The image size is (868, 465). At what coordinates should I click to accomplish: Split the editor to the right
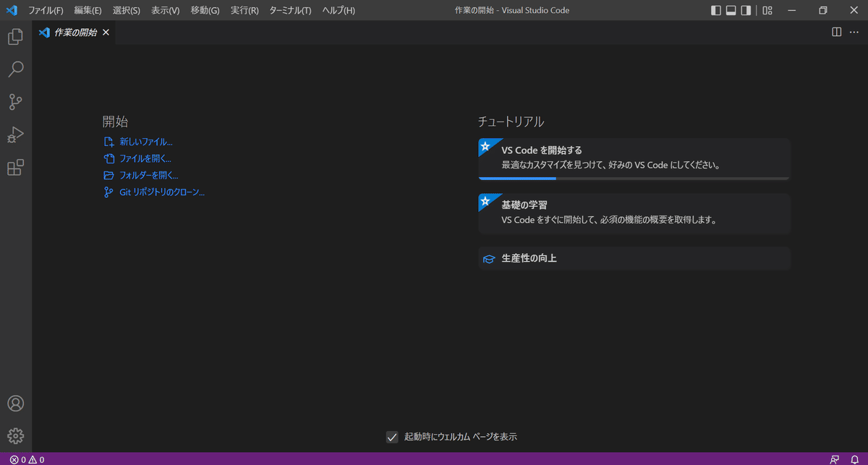[836, 32]
